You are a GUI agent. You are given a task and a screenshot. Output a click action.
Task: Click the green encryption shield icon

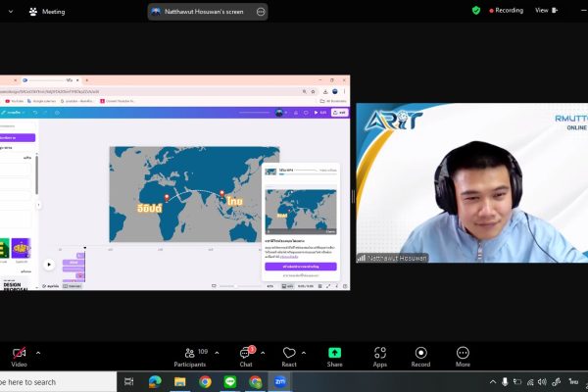pyautogui.click(x=476, y=11)
